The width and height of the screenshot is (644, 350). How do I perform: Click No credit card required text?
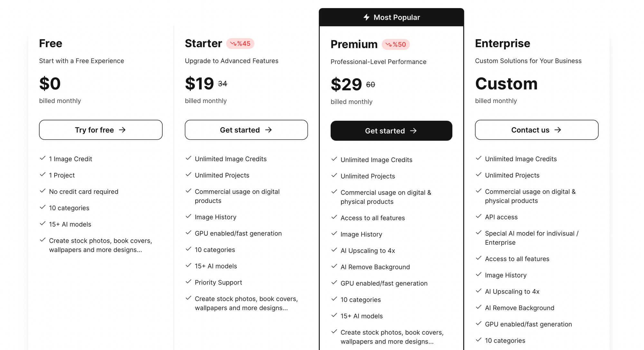tap(84, 192)
